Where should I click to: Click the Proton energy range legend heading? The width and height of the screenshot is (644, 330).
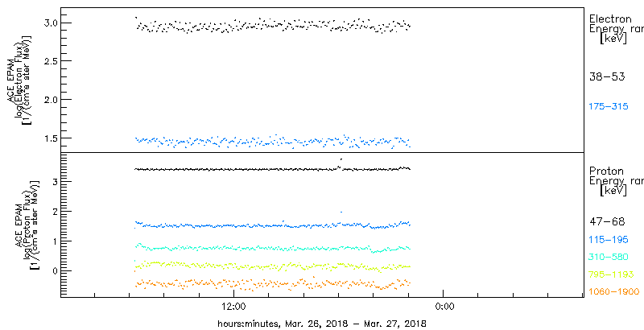coord(615,180)
